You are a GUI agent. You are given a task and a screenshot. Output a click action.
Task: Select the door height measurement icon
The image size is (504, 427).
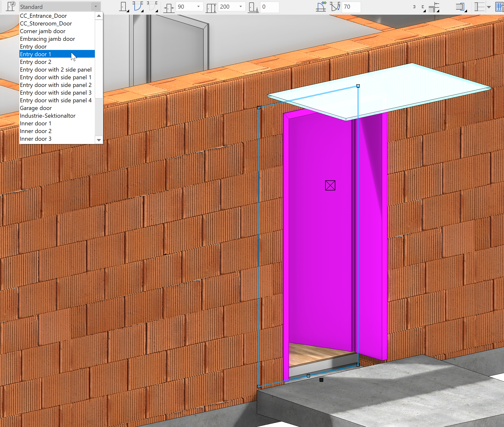pyautogui.click(x=211, y=6)
